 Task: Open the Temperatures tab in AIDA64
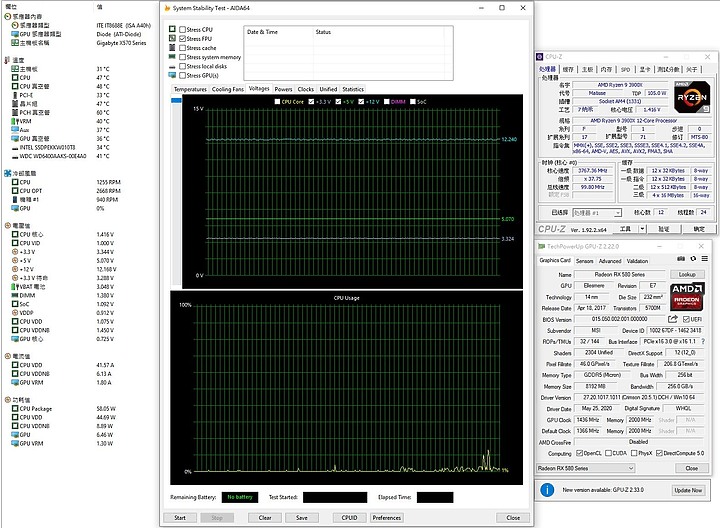pyautogui.click(x=190, y=89)
